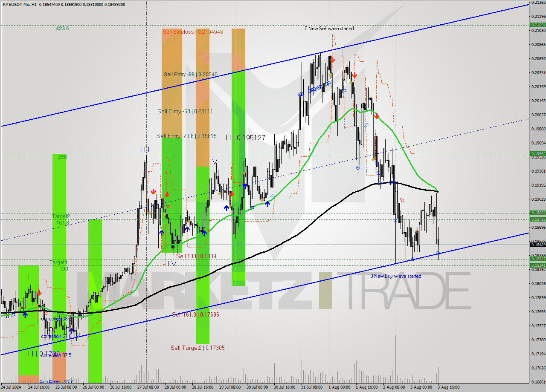Click the 0.17028 price axis value

pos(538,368)
